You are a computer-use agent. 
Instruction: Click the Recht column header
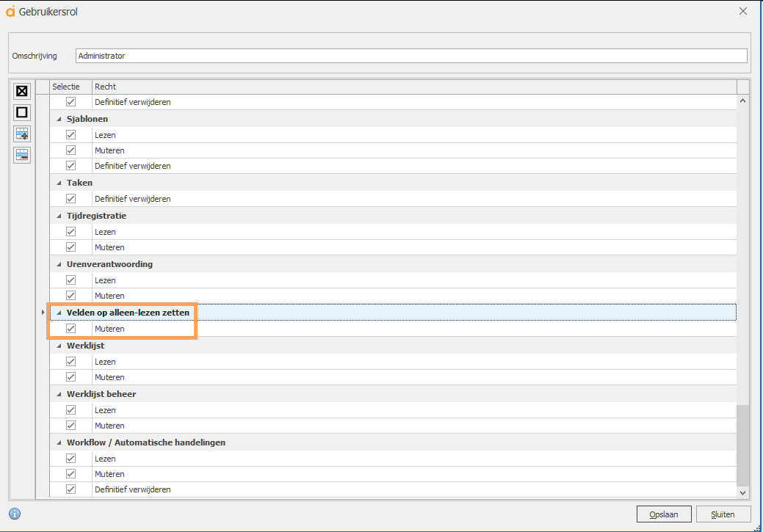(x=414, y=87)
